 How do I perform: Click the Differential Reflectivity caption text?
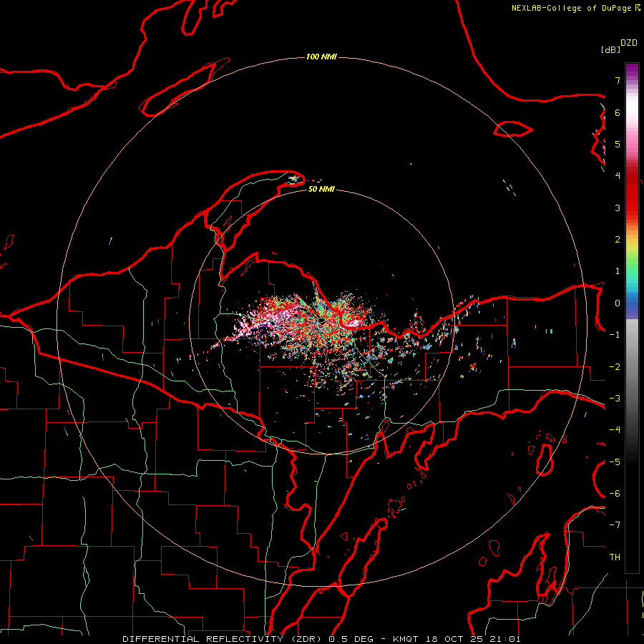pyautogui.click(x=321, y=639)
